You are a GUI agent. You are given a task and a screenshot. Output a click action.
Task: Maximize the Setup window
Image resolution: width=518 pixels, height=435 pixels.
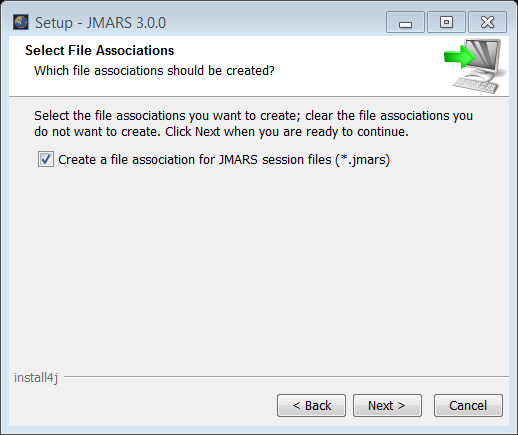(446, 22)
